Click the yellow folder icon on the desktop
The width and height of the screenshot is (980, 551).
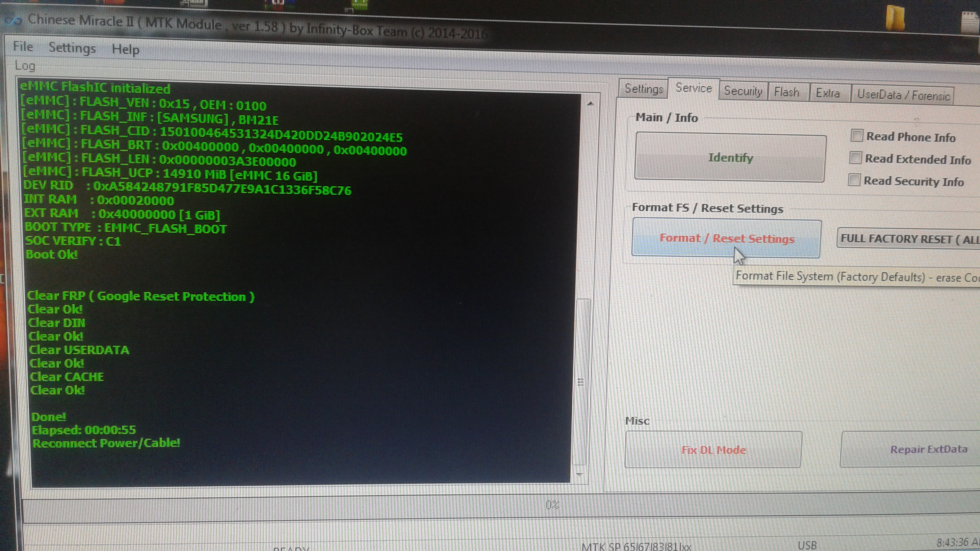(x=895, y=18)
